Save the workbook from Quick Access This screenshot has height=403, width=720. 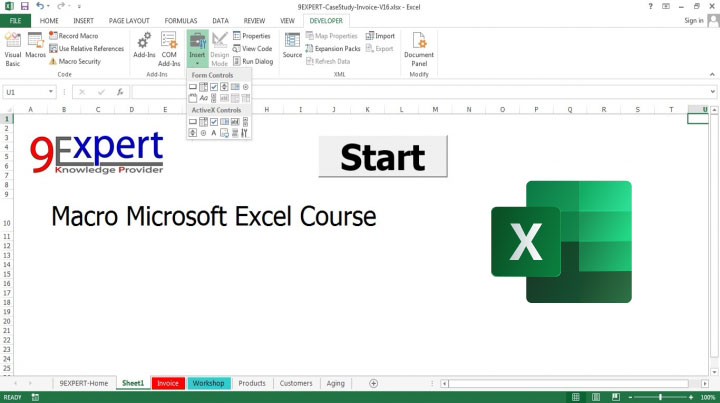24,6
